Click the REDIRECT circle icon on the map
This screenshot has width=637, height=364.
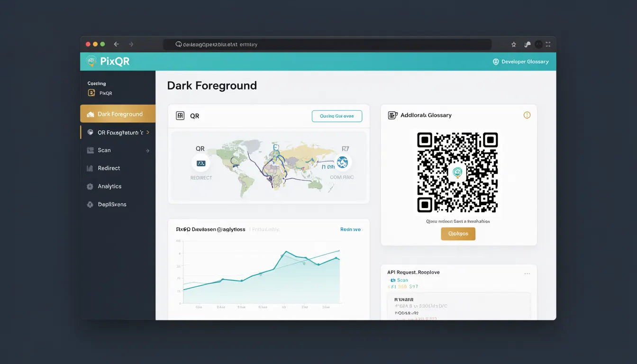201,163
